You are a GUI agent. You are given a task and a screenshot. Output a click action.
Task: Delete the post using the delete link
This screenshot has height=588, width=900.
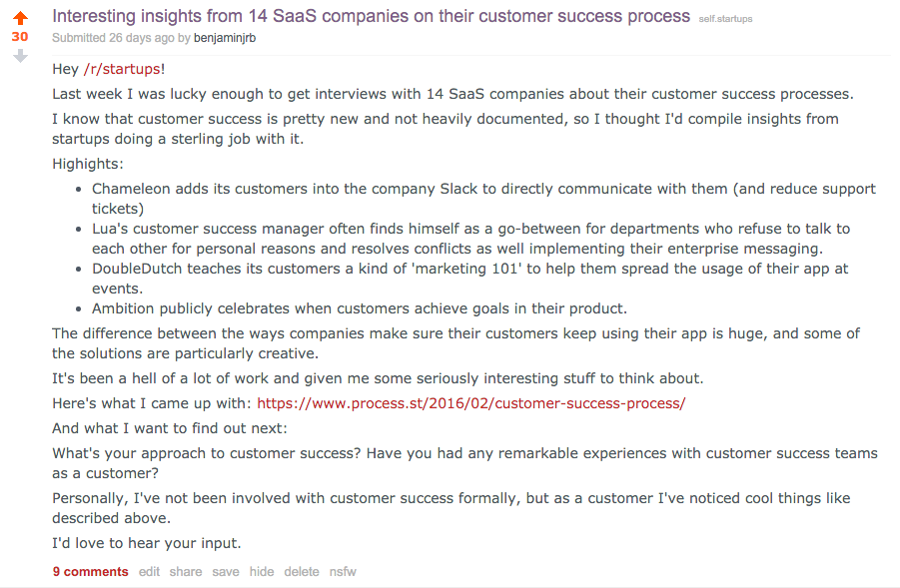click(x=302, y=572)
